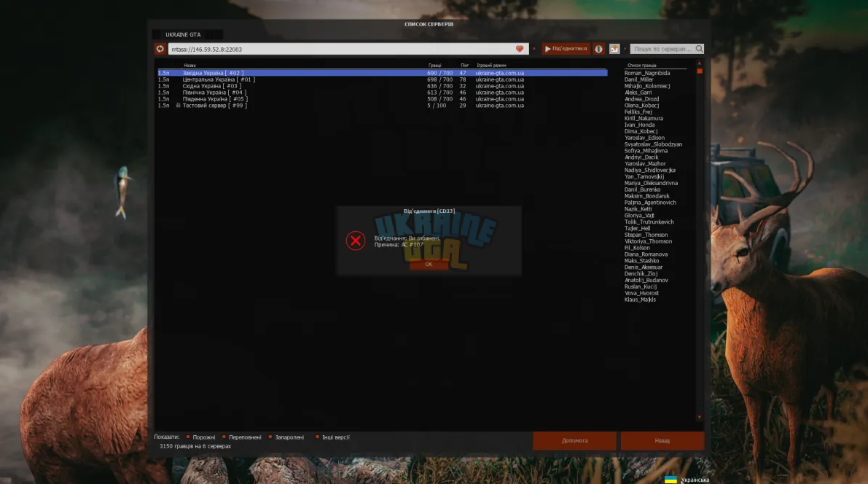Click player Yaroslav_Mazhor in list
This screenshot has width=868, height=484.
(x=646, y=163)
